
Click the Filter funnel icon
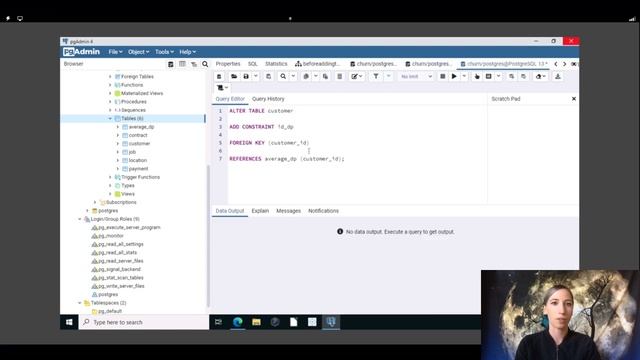(x=376, y=76)
